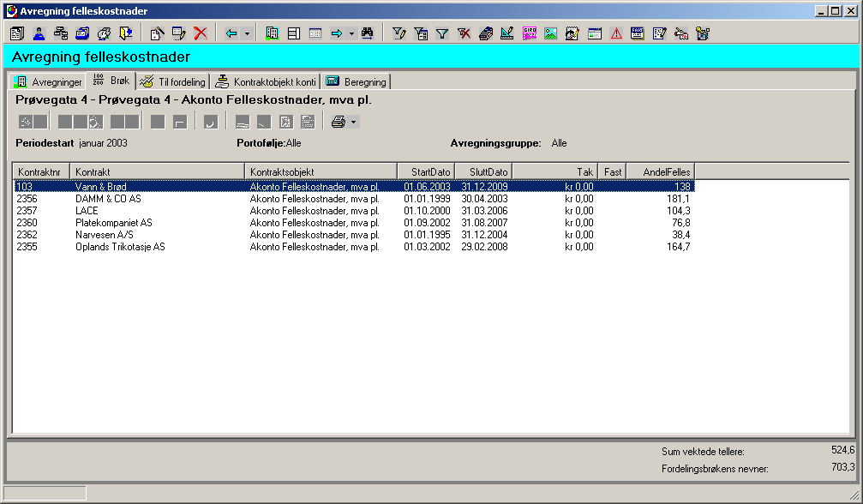Viewport: 863px width, 504px height.
Task: Click the red X delete icon
Action: [201, 33]
